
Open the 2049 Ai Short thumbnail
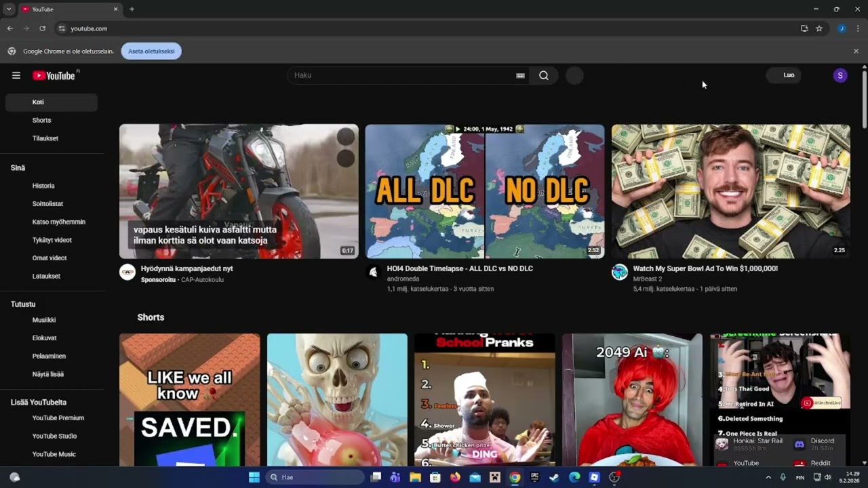(632, 400)
